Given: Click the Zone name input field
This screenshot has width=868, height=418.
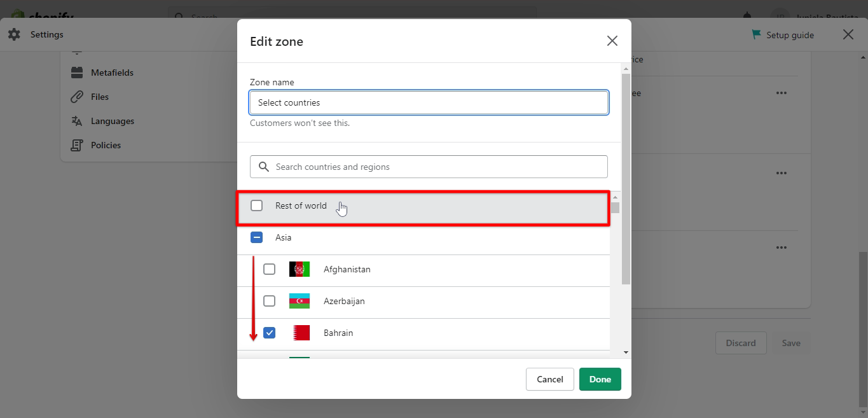Looking at the screenshot, I should tap(429, 102).
